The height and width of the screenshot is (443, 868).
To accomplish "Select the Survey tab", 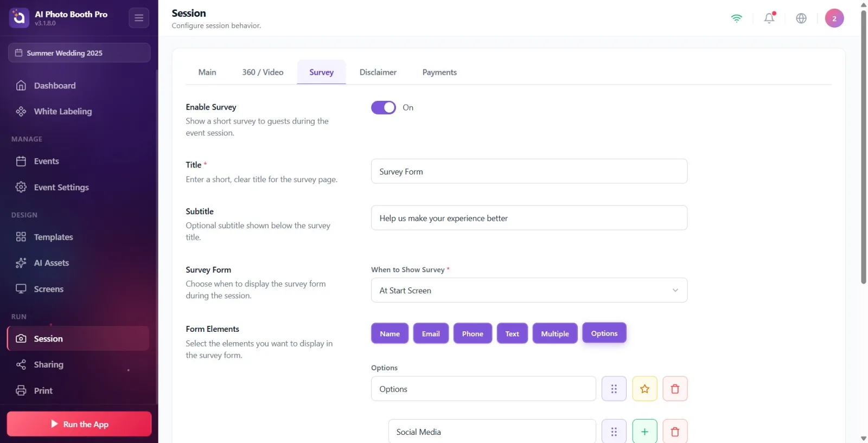I will tap(321, 72).
